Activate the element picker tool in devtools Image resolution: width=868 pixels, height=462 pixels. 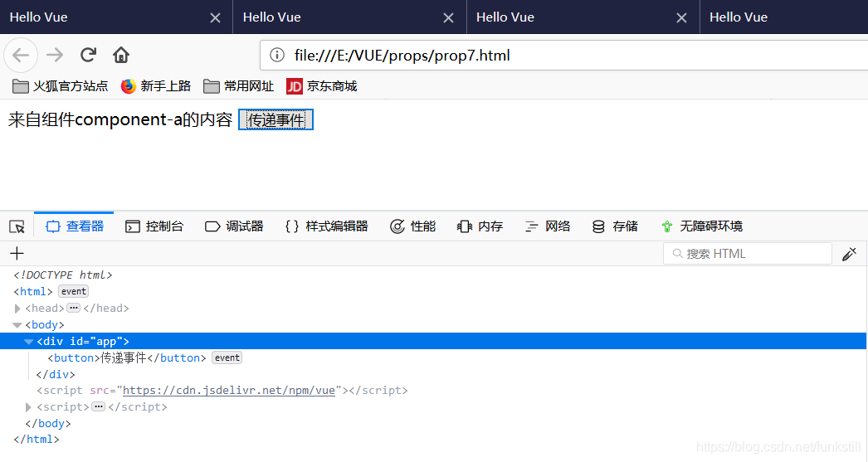(x=17, y=226)
